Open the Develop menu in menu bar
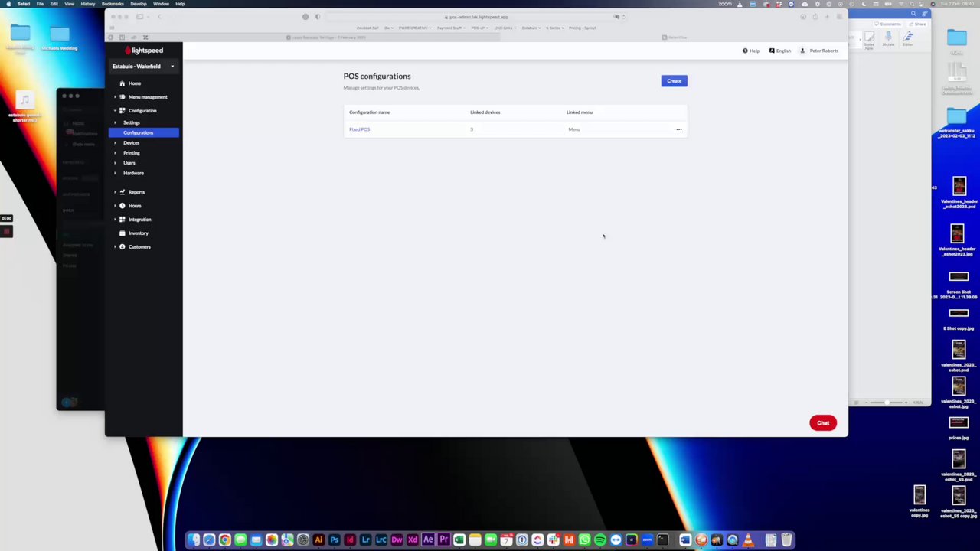This screenshot has height=551, width=980. [x=139, y=4]
